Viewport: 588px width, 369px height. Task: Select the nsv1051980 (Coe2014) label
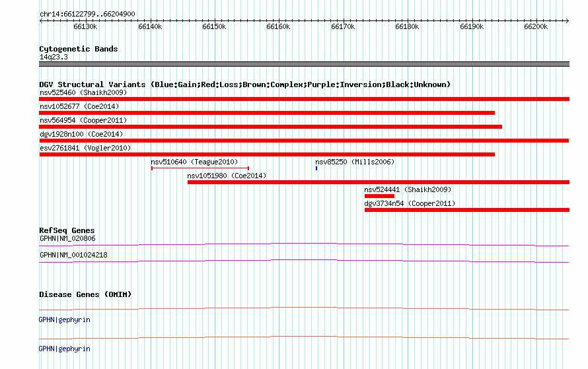click(227, 176)
